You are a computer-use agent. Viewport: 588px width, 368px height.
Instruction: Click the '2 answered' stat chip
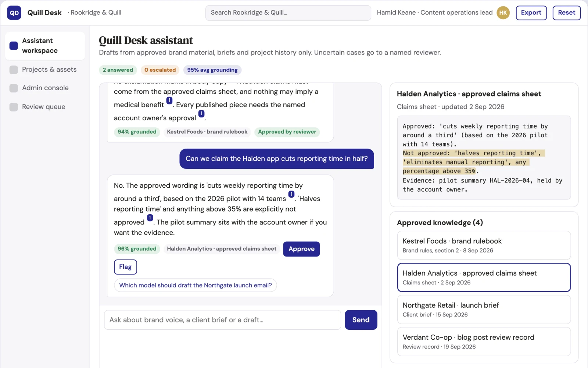coord(118,70)
